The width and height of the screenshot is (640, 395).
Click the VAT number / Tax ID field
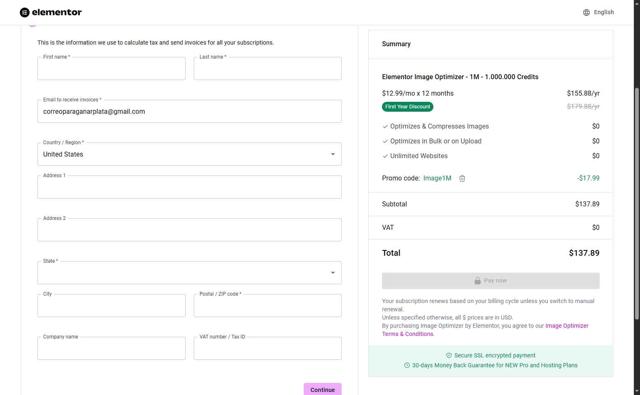pyautogui.click(x=268, y=348)
